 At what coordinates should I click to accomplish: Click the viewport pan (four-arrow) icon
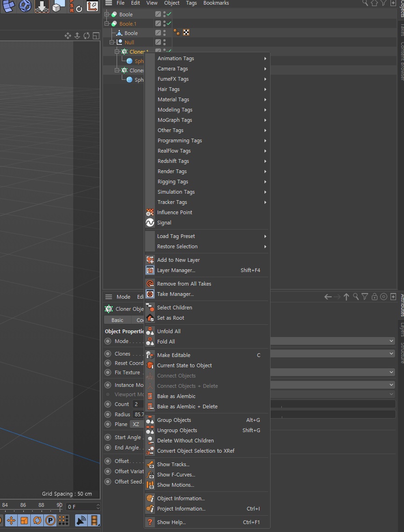pyautogui.click(x=68, y=35)
